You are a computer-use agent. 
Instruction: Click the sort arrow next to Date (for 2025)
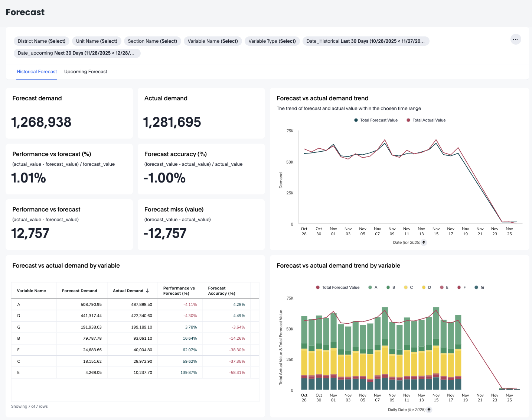(424, 242)
